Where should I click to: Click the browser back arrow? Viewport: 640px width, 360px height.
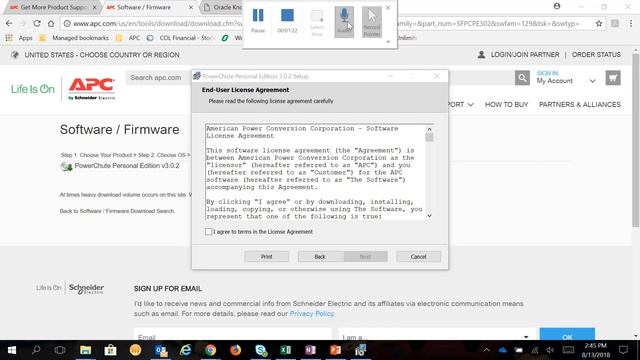pos(9,24)
